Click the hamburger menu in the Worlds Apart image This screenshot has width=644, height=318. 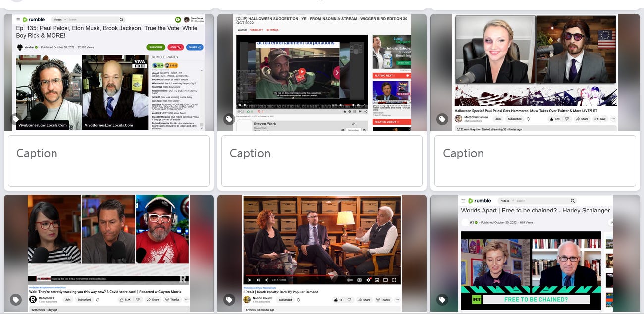[x=464, y=201]
